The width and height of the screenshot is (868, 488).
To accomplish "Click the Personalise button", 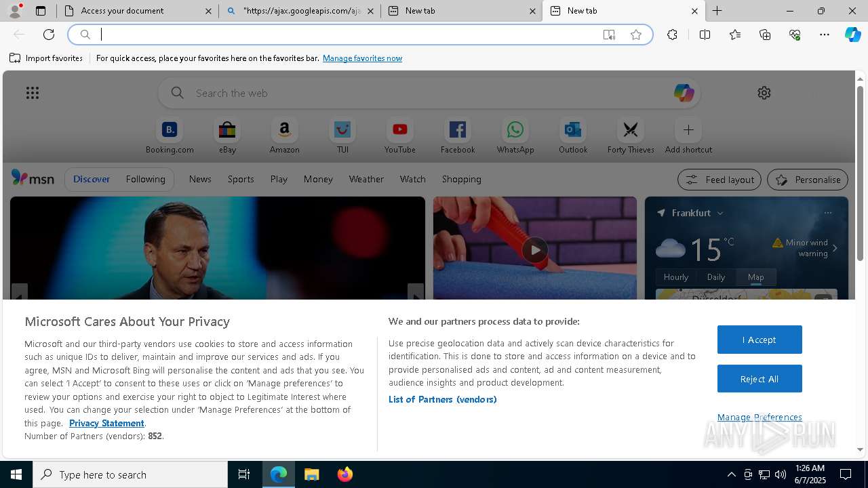I will click(x=808, y=180).
